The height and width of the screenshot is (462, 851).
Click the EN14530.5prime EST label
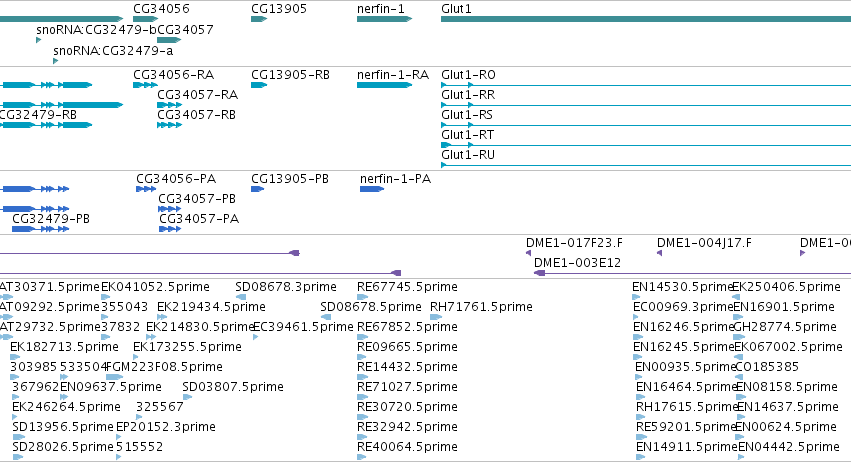[683, 287]
